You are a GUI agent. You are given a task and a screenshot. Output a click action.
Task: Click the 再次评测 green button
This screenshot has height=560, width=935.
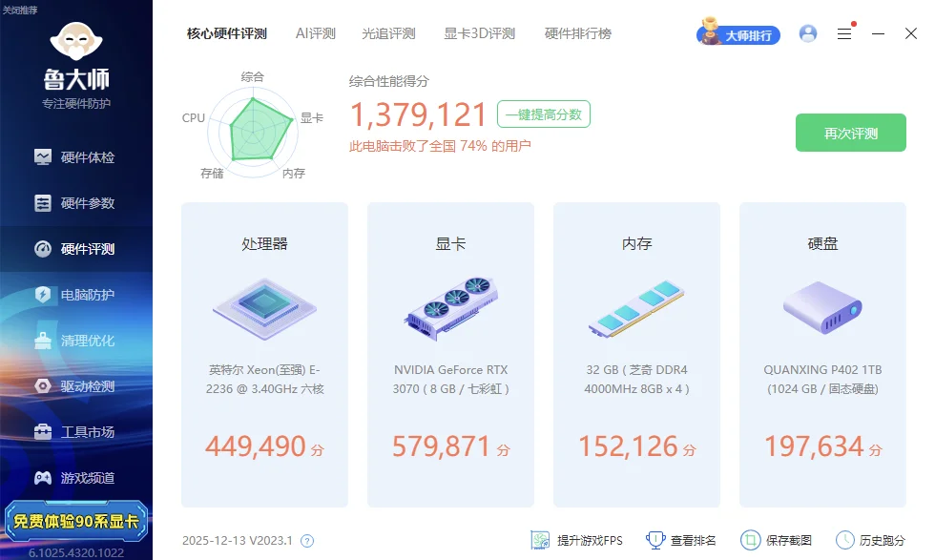click(x=850, y=134)
